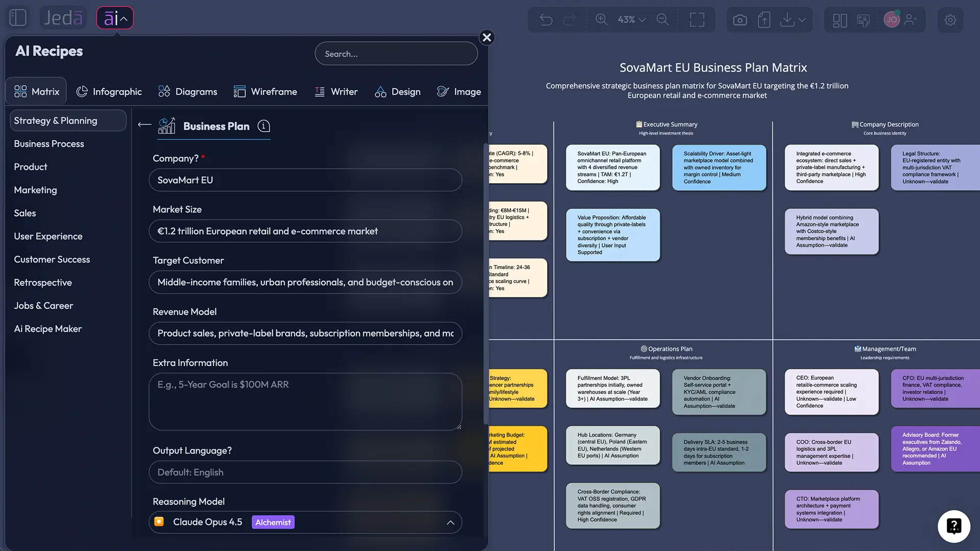The width and height of the screenshot is (980, 551).
Task: Click the Business Plan chart icon
Action: pyautogui.click(x=167, y=126)
